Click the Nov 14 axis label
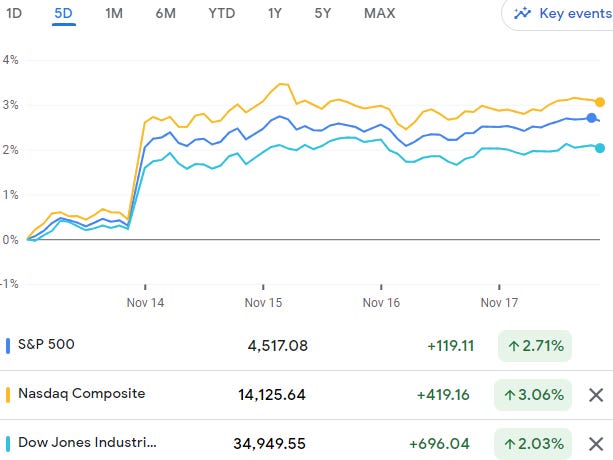 [145, 302]
